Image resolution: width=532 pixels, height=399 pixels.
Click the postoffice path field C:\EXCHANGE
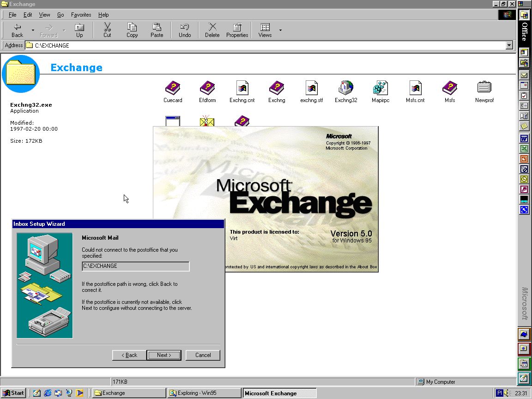(136, 266)
